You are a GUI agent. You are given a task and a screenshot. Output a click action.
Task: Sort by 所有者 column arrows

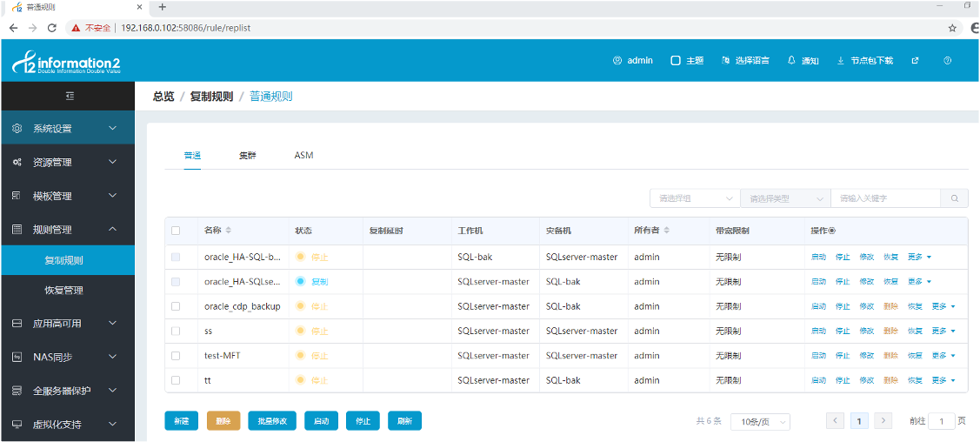coord(666,231)
